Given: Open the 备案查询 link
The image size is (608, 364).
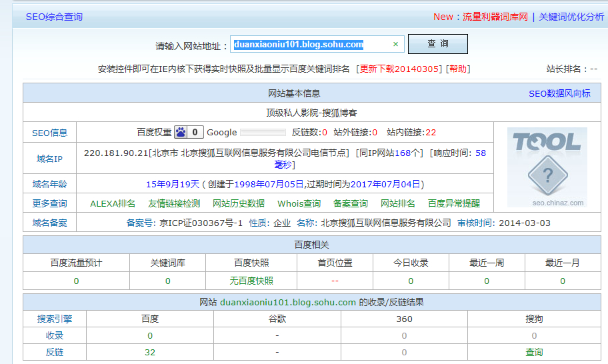Looking at the screenshot, I should point(351,203).
